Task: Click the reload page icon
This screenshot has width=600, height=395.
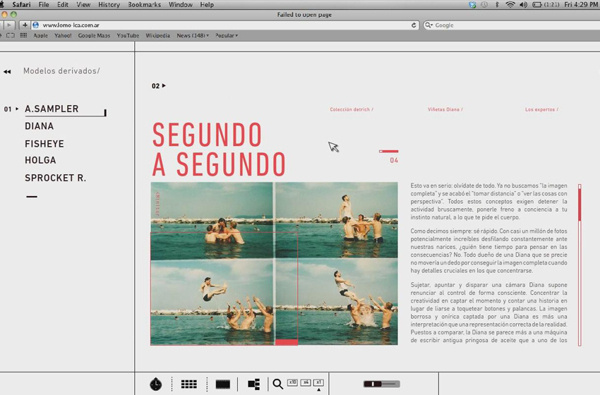Action: [414, 25]
